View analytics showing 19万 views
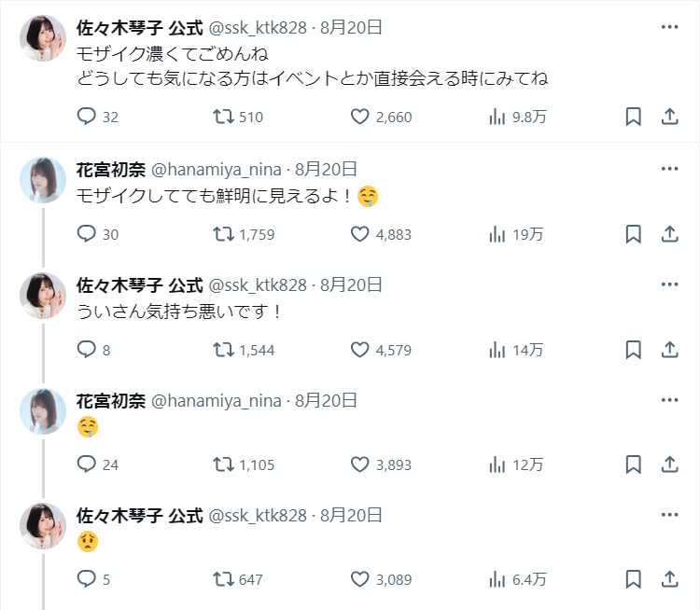This screenshot has height=610, width=700. [x=497, y=234]
